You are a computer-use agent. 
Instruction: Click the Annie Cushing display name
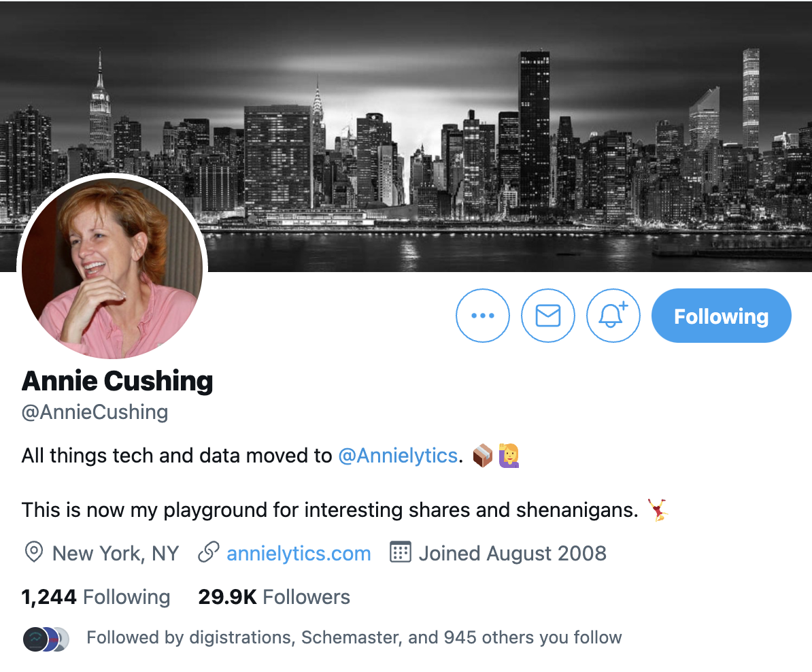coord(117,381)
